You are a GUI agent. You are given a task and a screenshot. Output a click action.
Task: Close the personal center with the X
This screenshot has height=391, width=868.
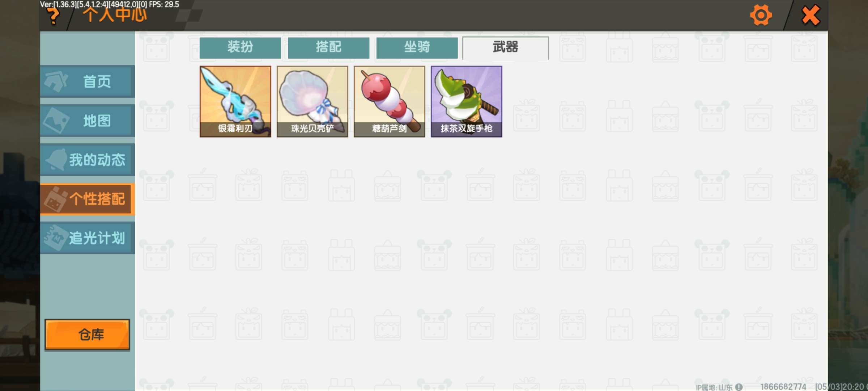click(810, 15)
